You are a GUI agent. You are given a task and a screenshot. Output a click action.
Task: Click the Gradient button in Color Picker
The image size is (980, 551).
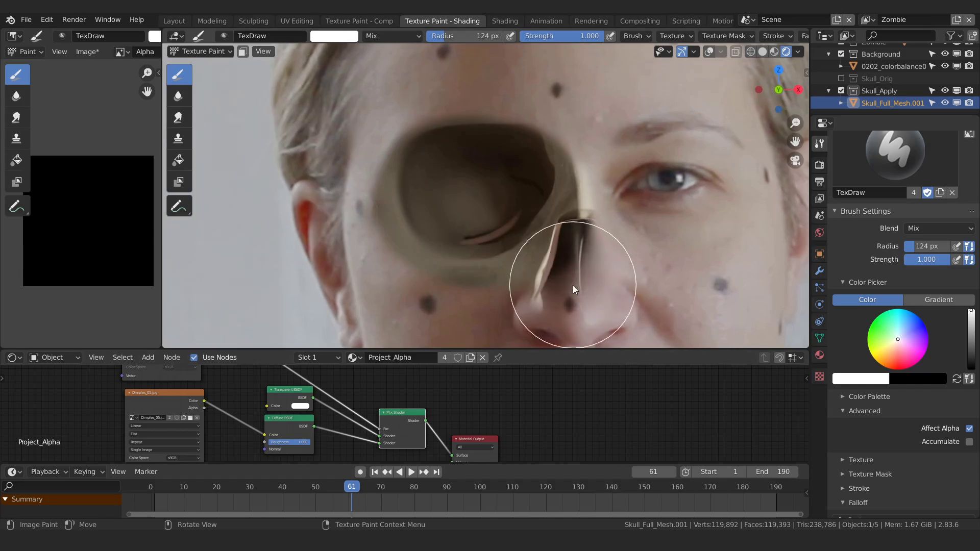click(939, 300)
